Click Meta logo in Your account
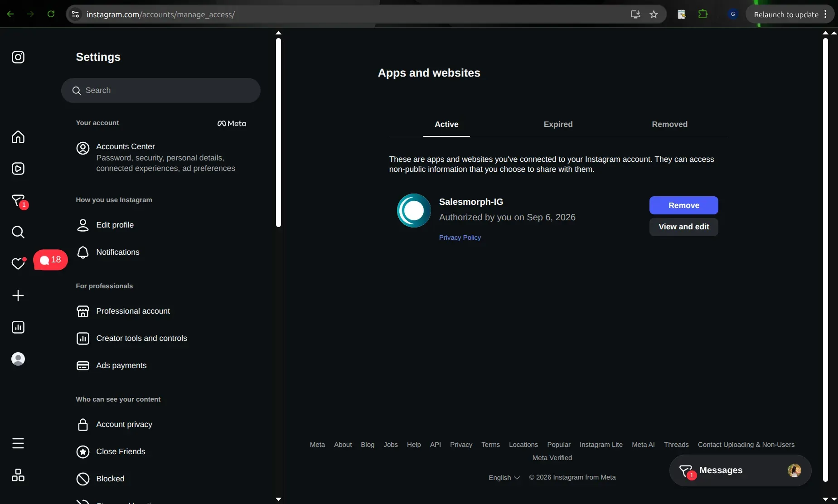Screen dimensions: 838x504 (x=232, y=123)
